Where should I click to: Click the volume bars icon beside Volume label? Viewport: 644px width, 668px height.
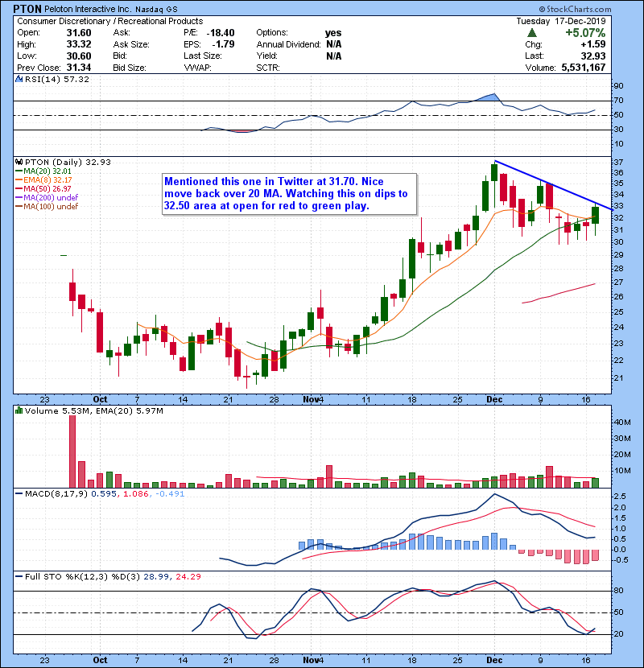coord(19,410)
